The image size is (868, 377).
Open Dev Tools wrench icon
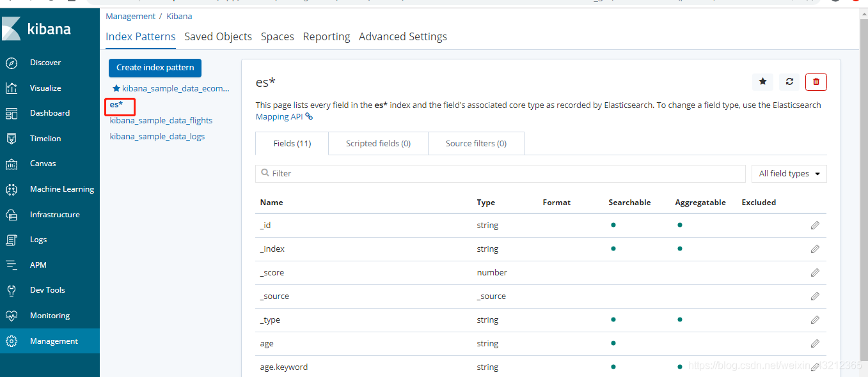pos(12,290)
